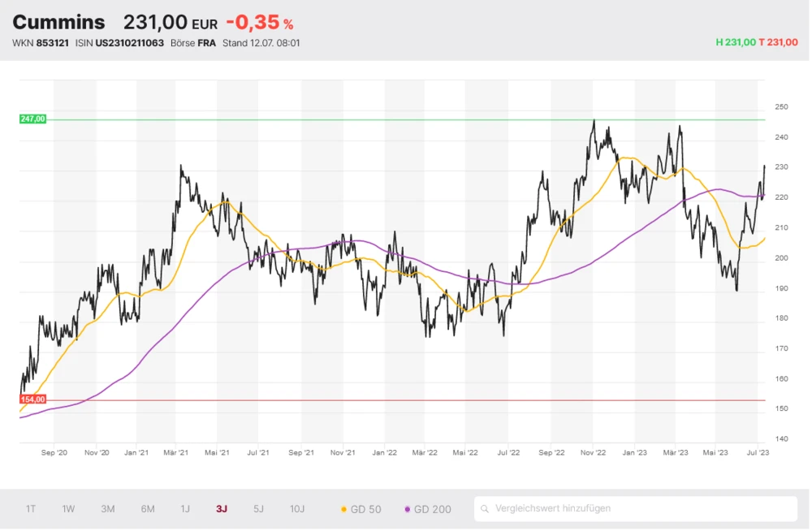
Task: Choose the 6M time range
Action: coord(148,509)
